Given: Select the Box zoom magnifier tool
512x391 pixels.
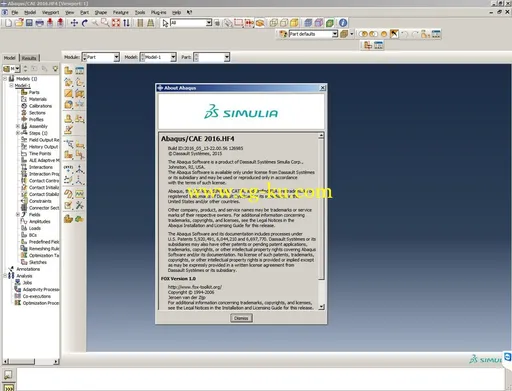Looking at the screenshot, I should [105, 23].
